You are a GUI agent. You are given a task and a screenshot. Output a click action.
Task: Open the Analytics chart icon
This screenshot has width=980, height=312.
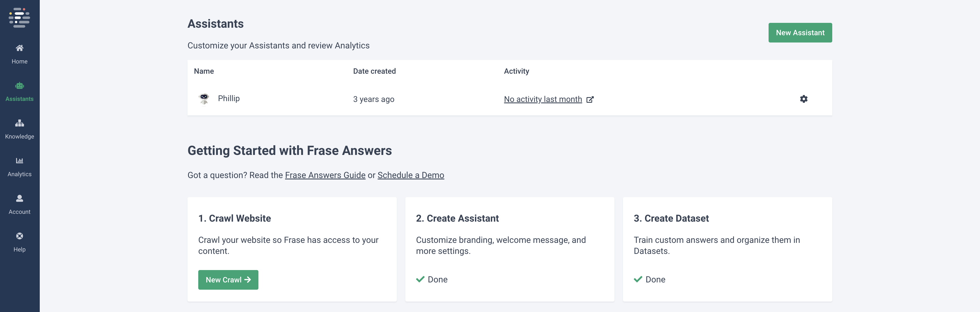point(19,160)
